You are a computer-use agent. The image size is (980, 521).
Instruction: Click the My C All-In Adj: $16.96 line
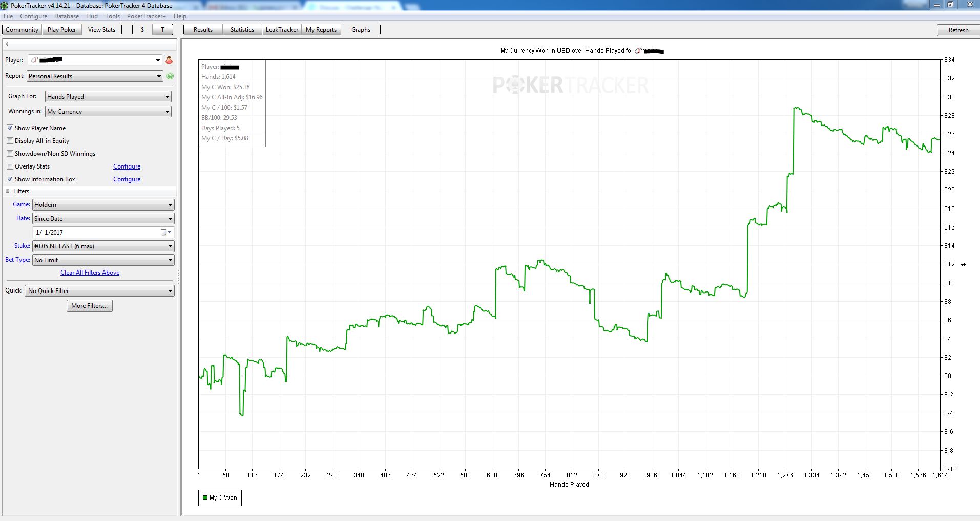(x=232, y=97)
